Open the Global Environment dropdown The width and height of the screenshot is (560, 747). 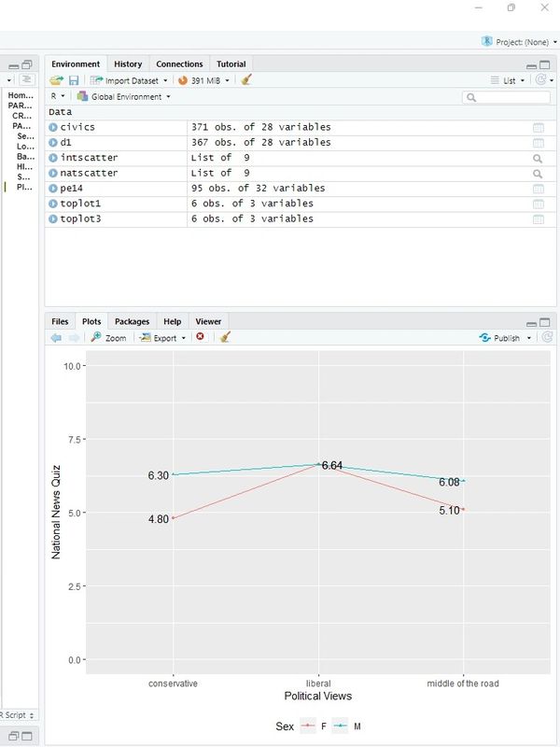(x=124, y=96)
